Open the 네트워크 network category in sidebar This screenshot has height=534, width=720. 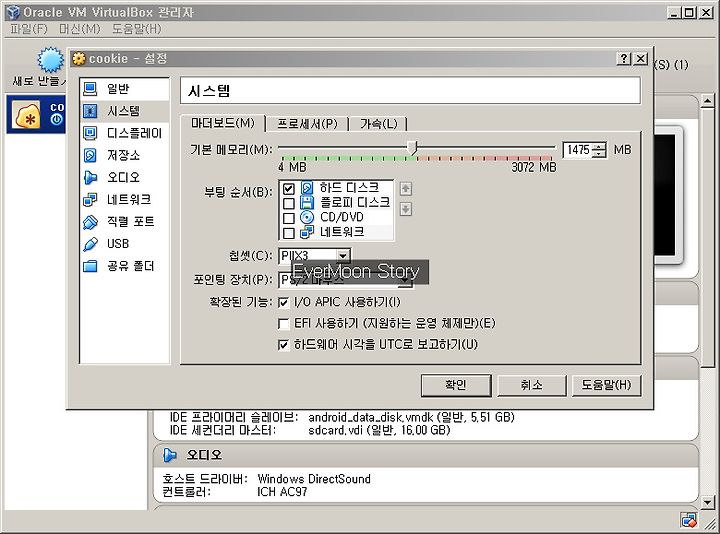(x=124, y=199)
